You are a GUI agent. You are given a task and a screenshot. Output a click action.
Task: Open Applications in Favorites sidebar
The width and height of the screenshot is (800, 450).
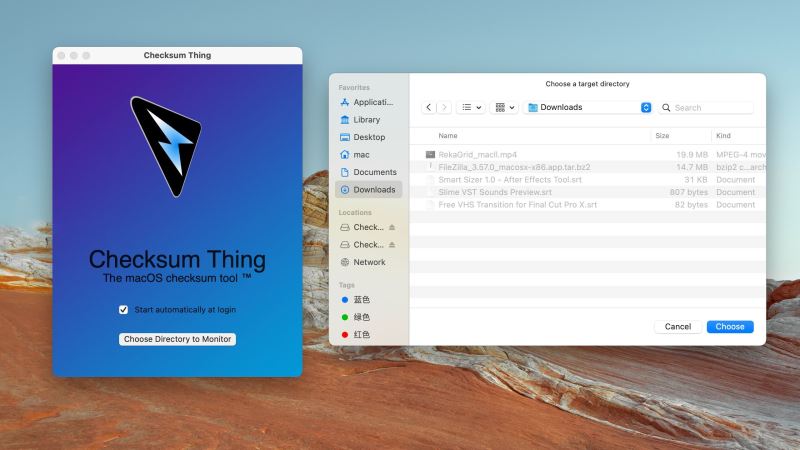point(368,102)
